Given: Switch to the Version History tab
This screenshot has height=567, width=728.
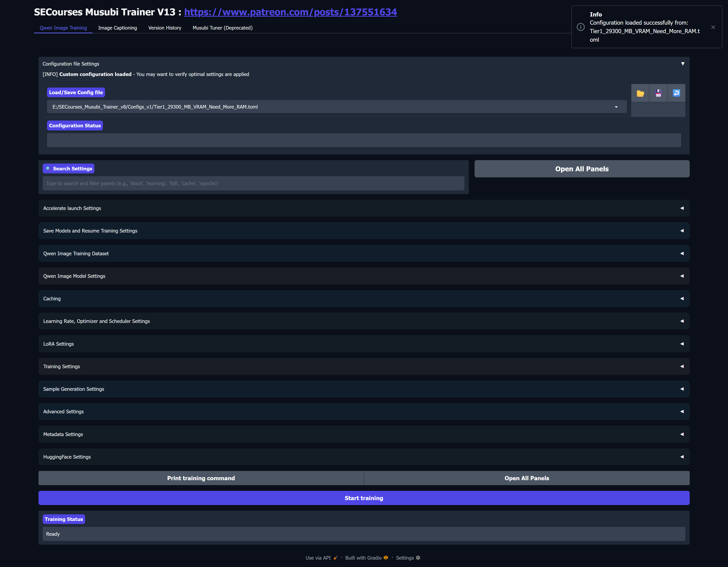Looking at the screenshot, I should (x=165, y=28).
